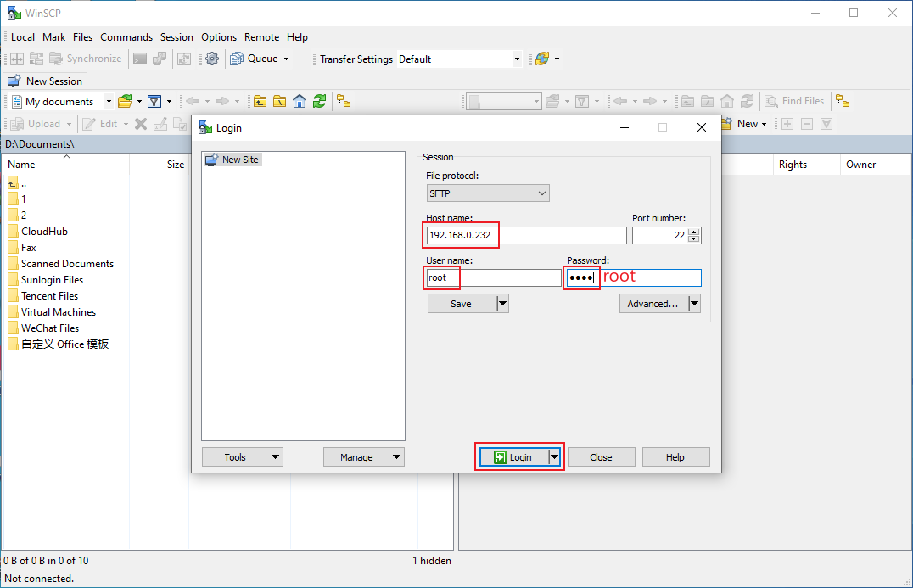Image resolution: width=913 pixels, height=588 pixels.
Task: Go to parent directory in local panel
Action: tap(260, 101)
